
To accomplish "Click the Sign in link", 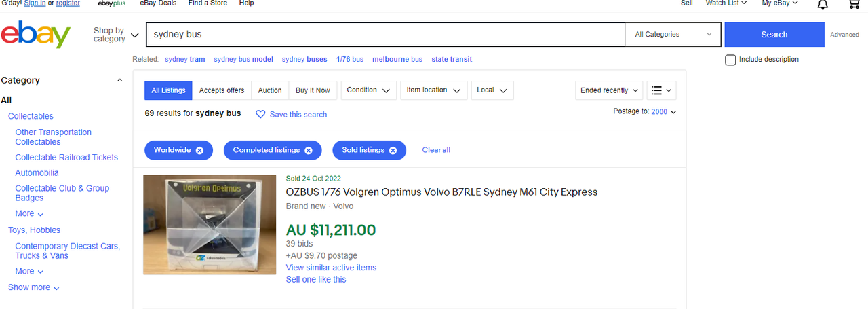I will tap(35, 3).
